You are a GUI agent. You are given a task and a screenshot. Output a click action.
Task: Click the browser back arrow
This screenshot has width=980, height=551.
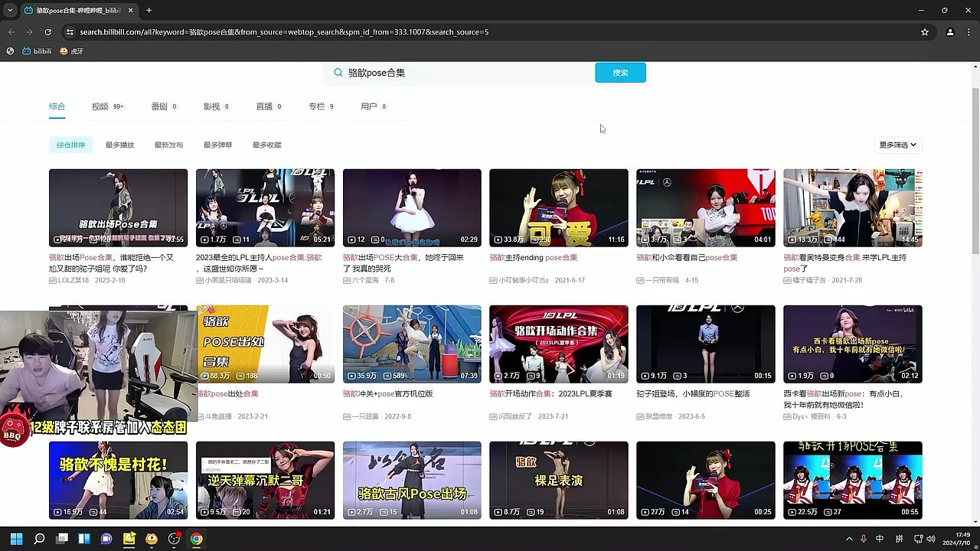point(11,32)
